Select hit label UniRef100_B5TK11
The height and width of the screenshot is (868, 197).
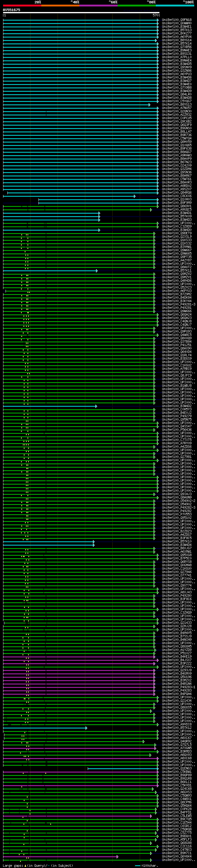(176, 271)
